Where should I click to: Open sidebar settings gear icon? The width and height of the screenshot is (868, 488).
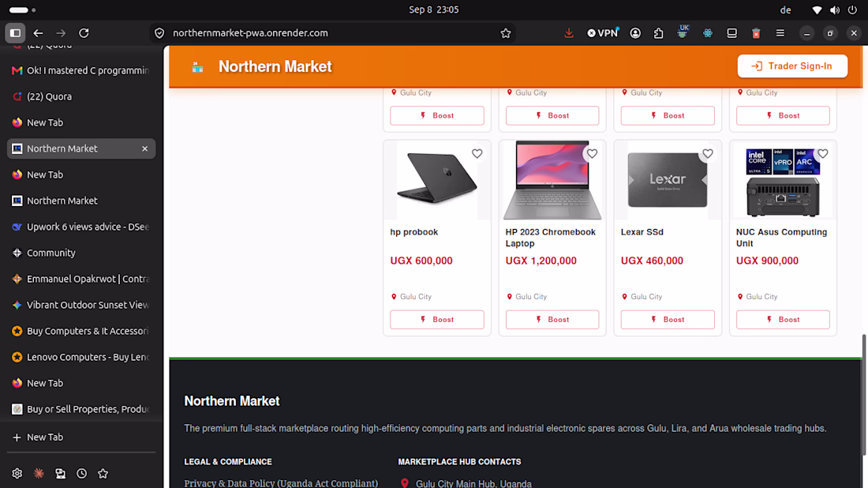(17, 474)
